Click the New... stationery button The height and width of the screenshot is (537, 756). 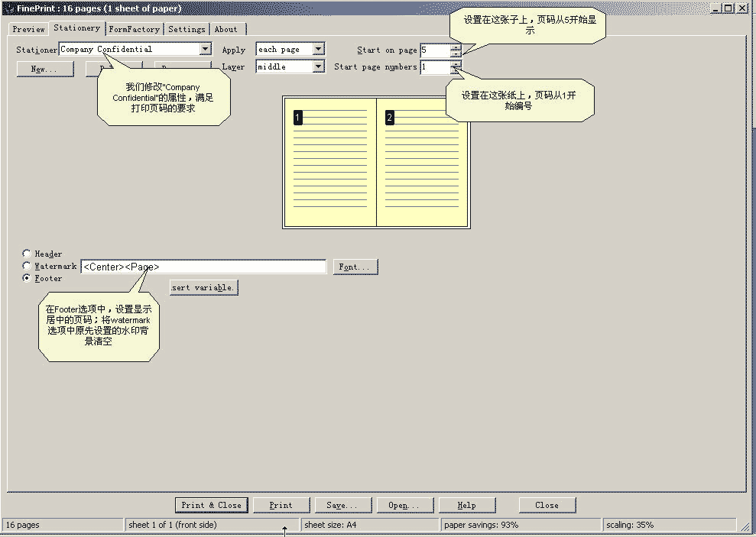(45, 69)
